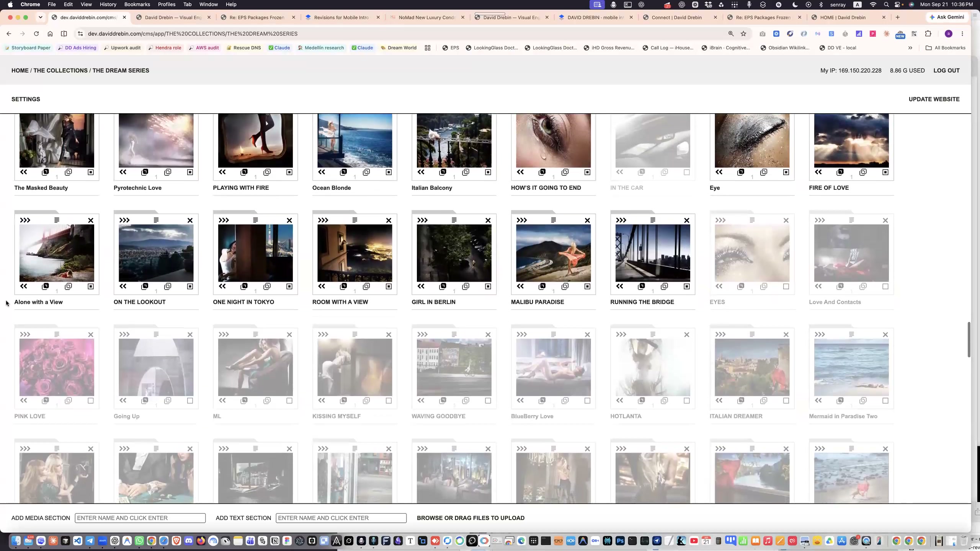Image resolution: width=980 pixels, height=551 pixels.
Task: Toggle square checkbox on HOW'S IT GOING TO END
Action: pyautogui.click(x=587, y=172)
